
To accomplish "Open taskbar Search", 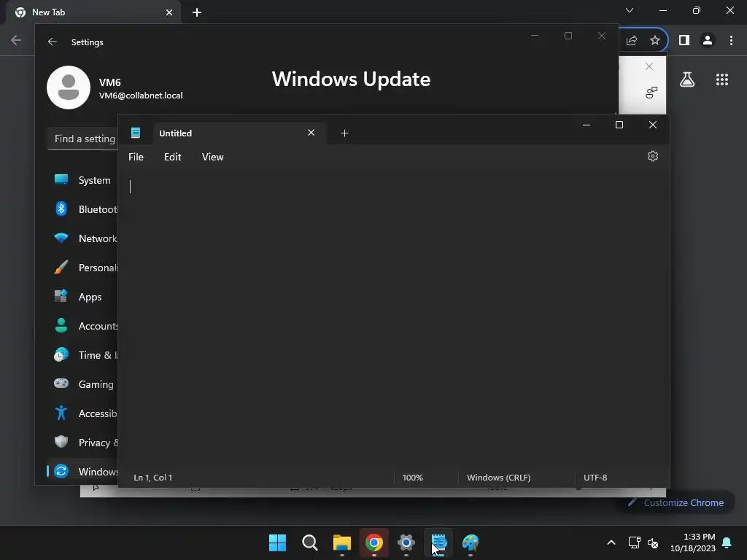I will [x=309, y=542].
